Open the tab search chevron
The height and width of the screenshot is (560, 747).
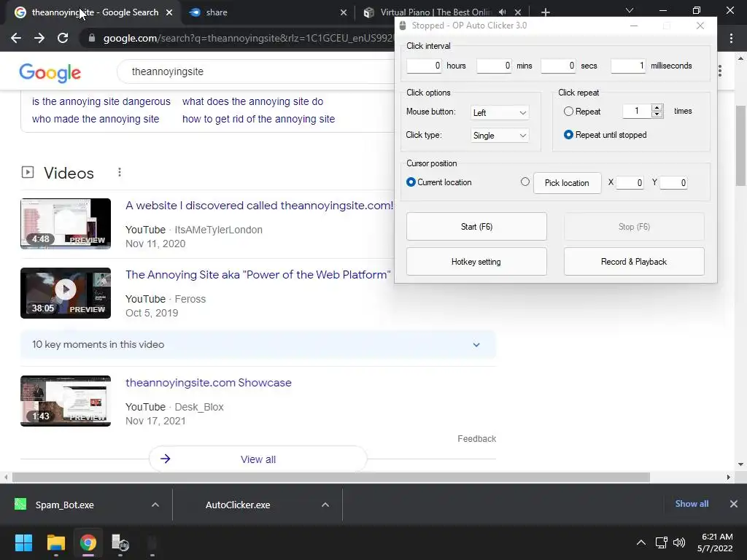[630, 10]
